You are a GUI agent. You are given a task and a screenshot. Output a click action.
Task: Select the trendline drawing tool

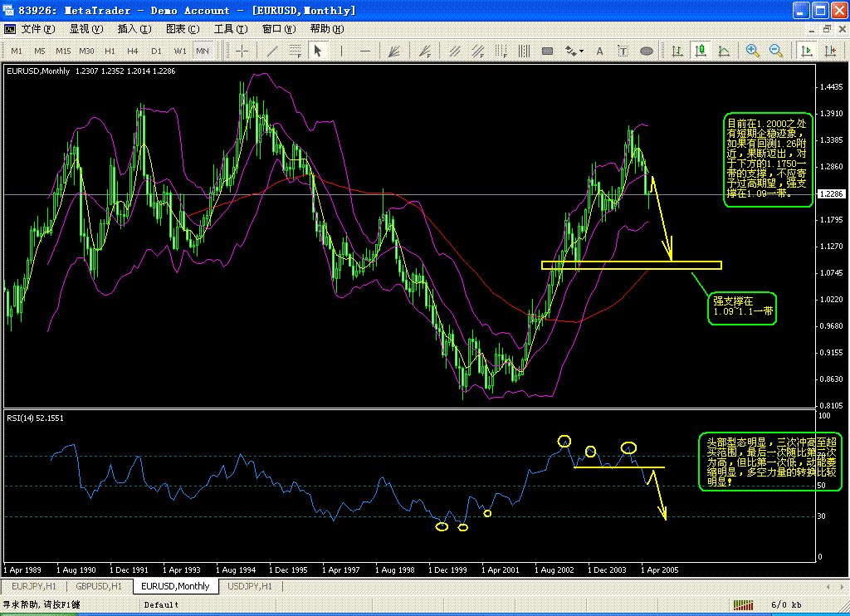coord(272,51)
